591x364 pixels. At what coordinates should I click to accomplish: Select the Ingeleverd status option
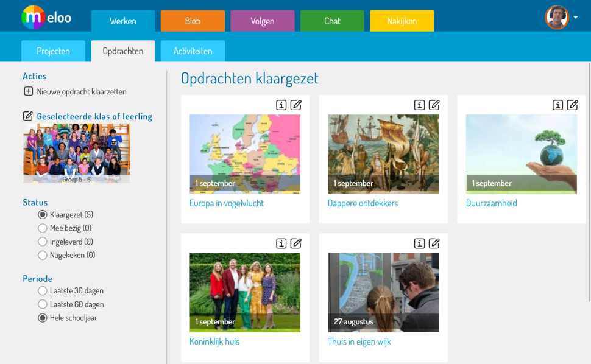[x=43, y=242]
